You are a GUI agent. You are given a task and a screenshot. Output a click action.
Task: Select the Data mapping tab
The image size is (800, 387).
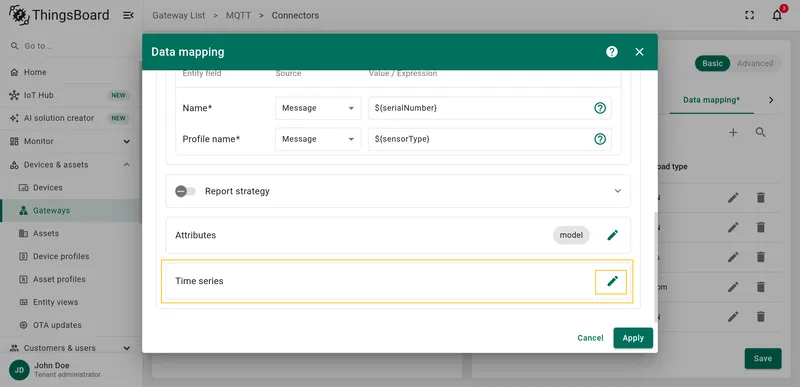coord(711,100)
